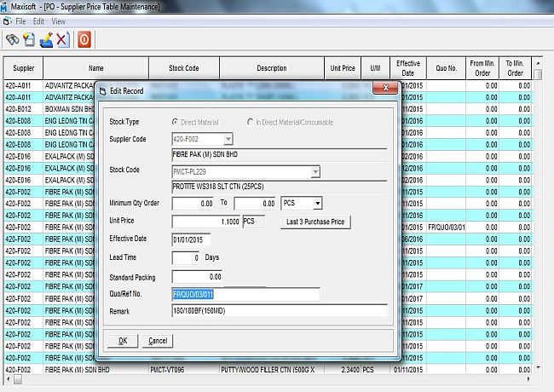Expand the Stock Code dropdown list
554x392 pixels.
click(315, 171)
